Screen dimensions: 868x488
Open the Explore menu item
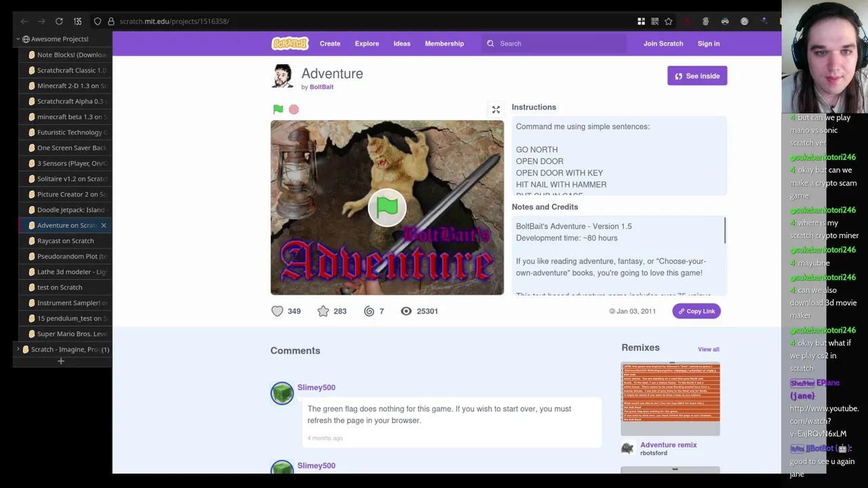point(367,43)
